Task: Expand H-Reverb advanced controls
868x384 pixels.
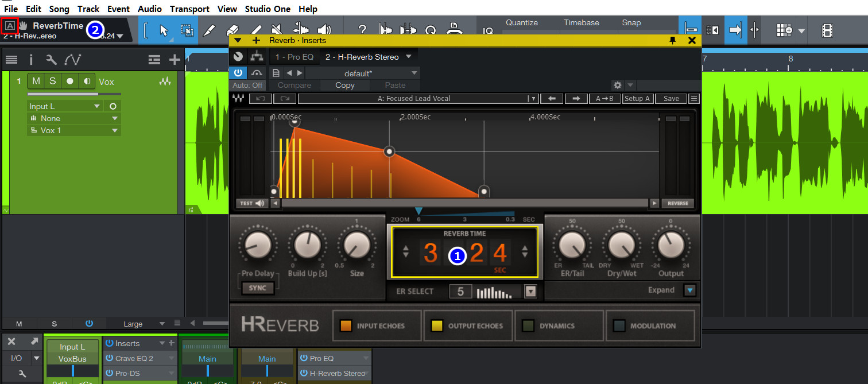Action: 689,290
